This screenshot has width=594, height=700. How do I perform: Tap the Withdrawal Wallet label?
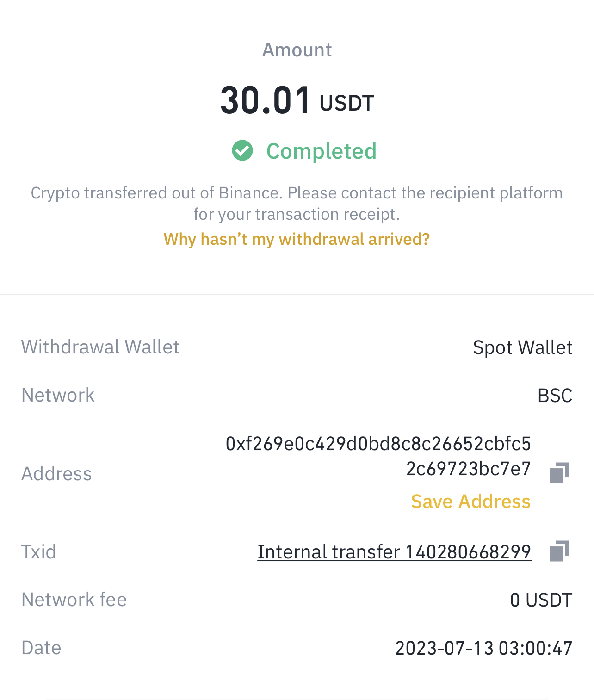pos(100,347)
